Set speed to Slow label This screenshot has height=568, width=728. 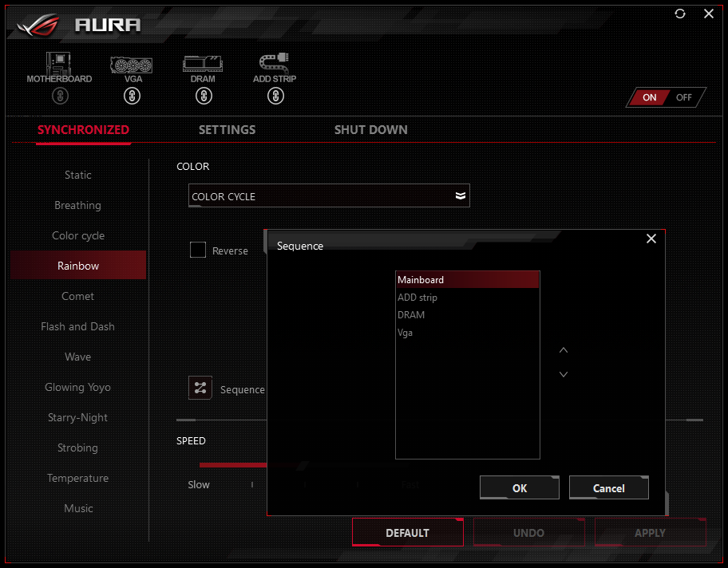[x=199, y=484]
